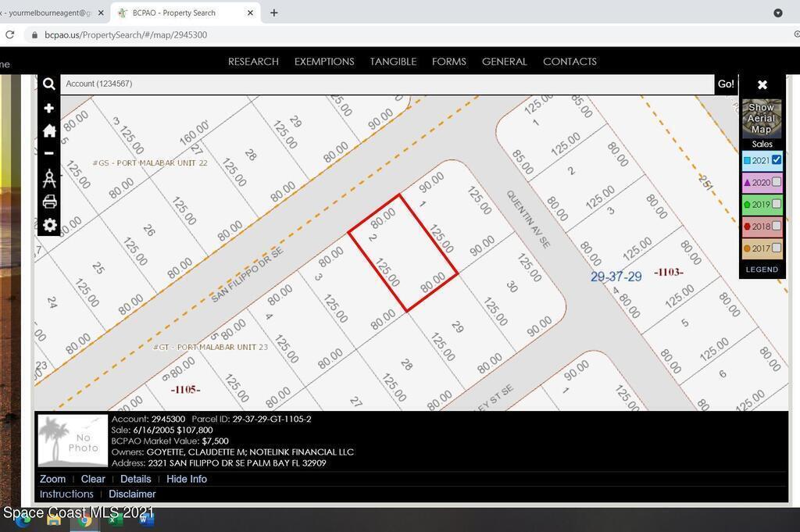Image resolution: width=800 pixels, height=532 pixels.
Task: Open map settings gear icon
Action: coord(49,226)
